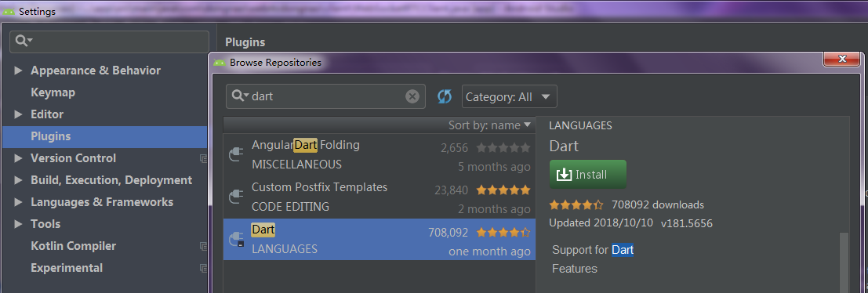Click the 2,656 downloads count
This screenshot has height=293, width=868.
[455, 148]
